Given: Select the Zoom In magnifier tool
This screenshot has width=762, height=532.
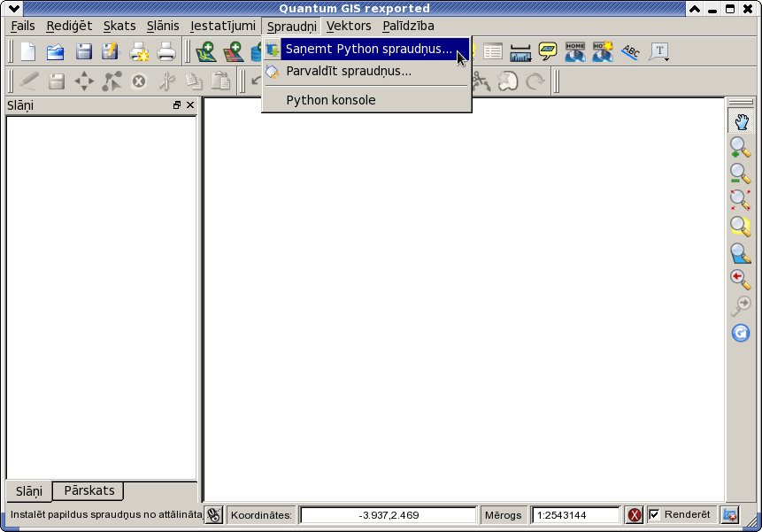Looking at the screenshot, I should pyautogui.click(x=741, y=147).
